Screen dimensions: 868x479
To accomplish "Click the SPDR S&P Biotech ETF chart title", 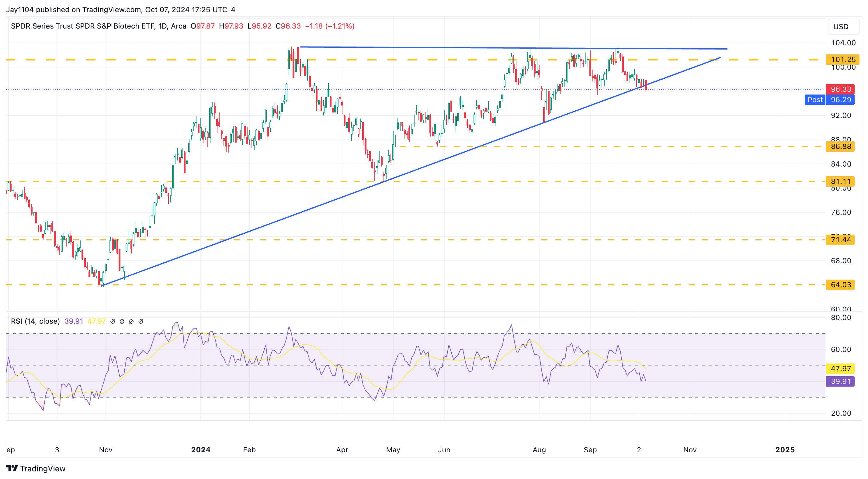I will pyautogui.click(x=99, y=26).
